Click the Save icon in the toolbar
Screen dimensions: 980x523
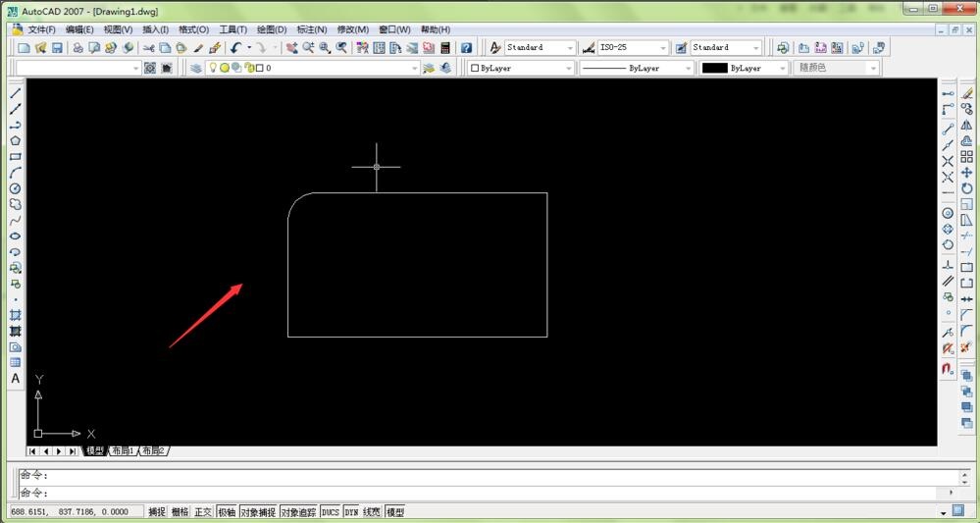click(57, 47)
